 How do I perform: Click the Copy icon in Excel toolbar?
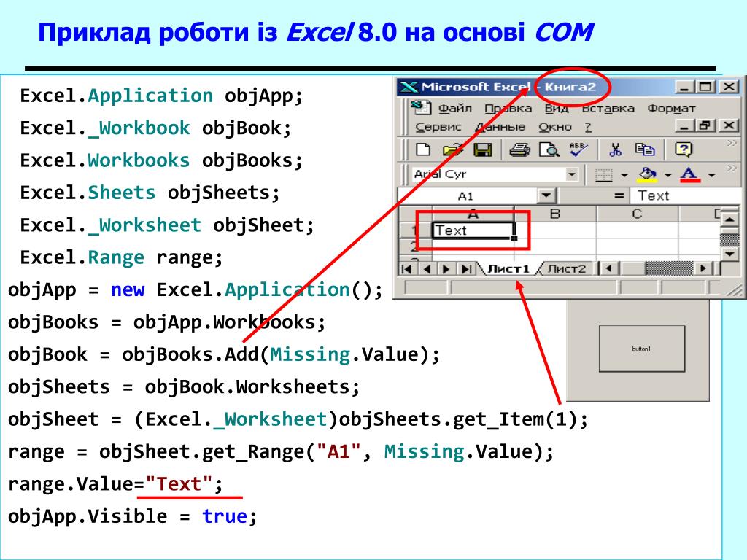click(x=645, y=149)
